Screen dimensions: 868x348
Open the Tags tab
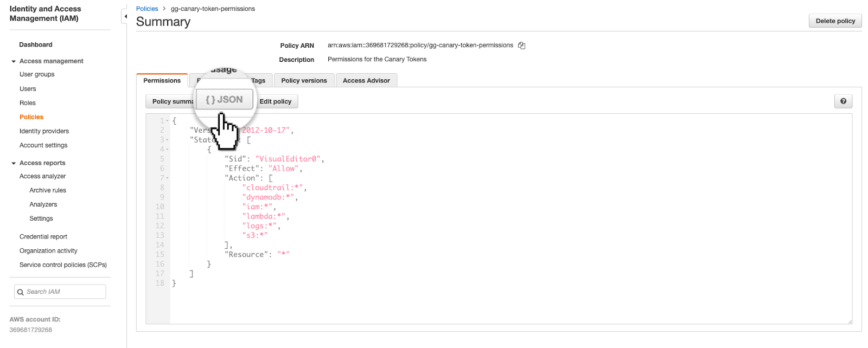258,81
